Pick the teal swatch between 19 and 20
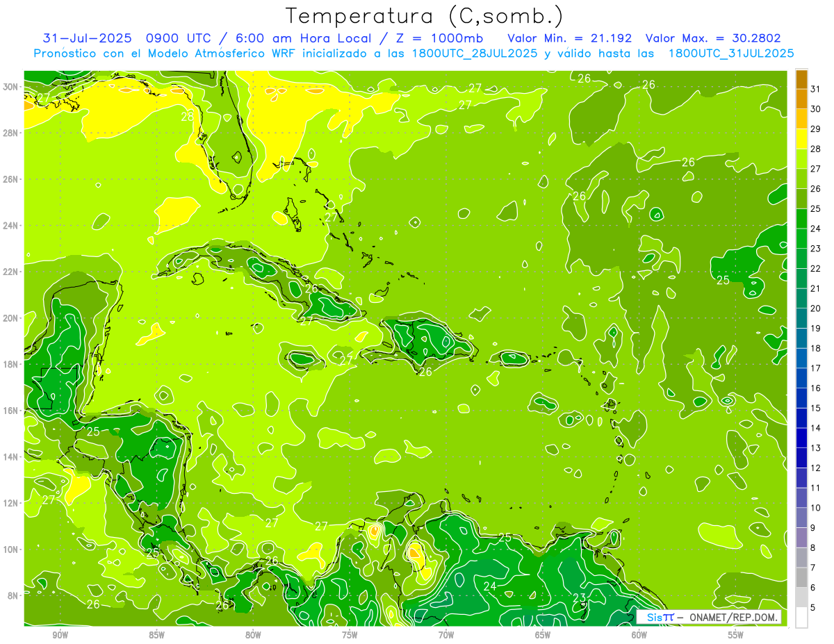Screen dimensions: 834x644 [x=801, y=318]
